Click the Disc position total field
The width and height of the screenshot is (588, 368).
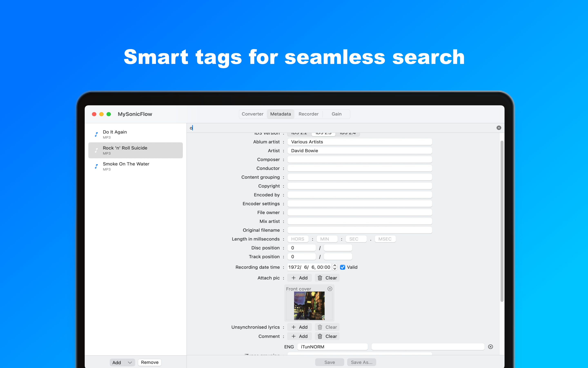pyautogui.click(x=338, y=248)
